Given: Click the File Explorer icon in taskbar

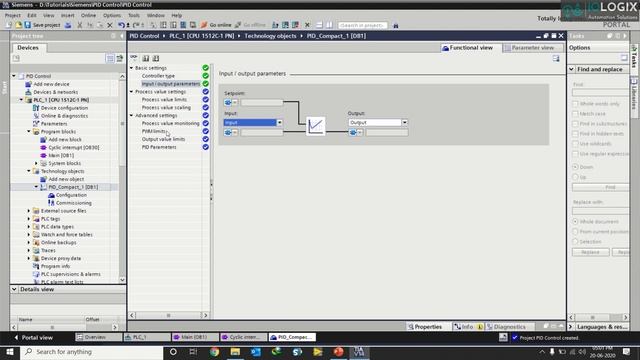Looking at the screenshot, I should (x=235, y=351).
